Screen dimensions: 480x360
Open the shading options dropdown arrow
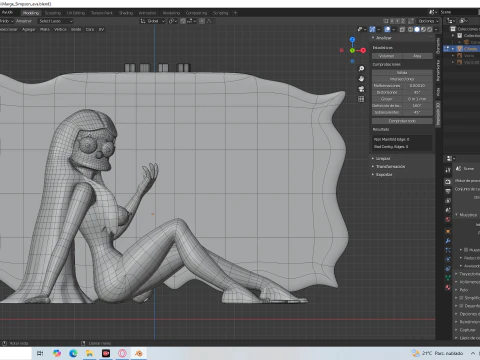[x=436, y=29]
